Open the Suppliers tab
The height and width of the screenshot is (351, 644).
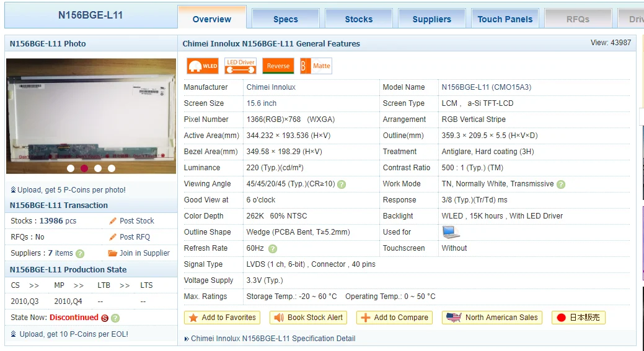click(x=431, y=19)
